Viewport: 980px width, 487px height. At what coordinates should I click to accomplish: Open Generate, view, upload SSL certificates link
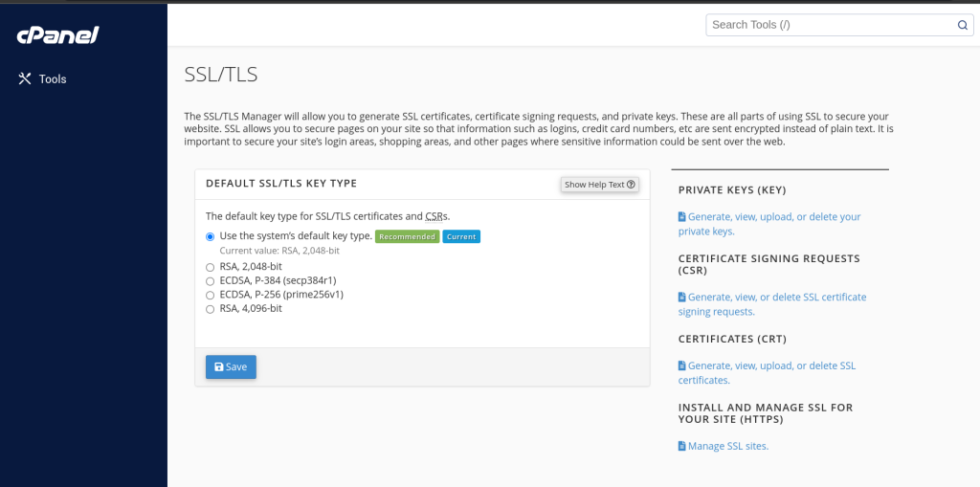click(x=767, y=372)
